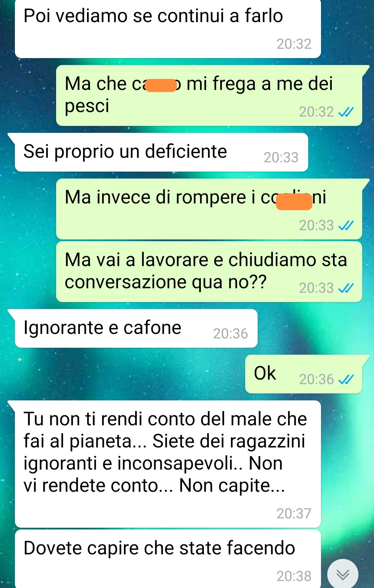
Task: Tap the 20:36 timestamp beside 'Ignorante e cafone'
Action: [x=231, y=334]
